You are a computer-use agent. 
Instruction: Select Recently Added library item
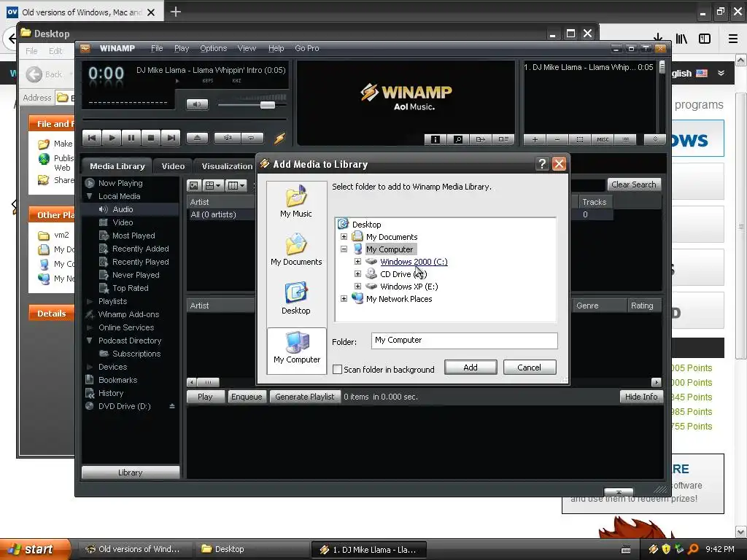coord(140,249)
